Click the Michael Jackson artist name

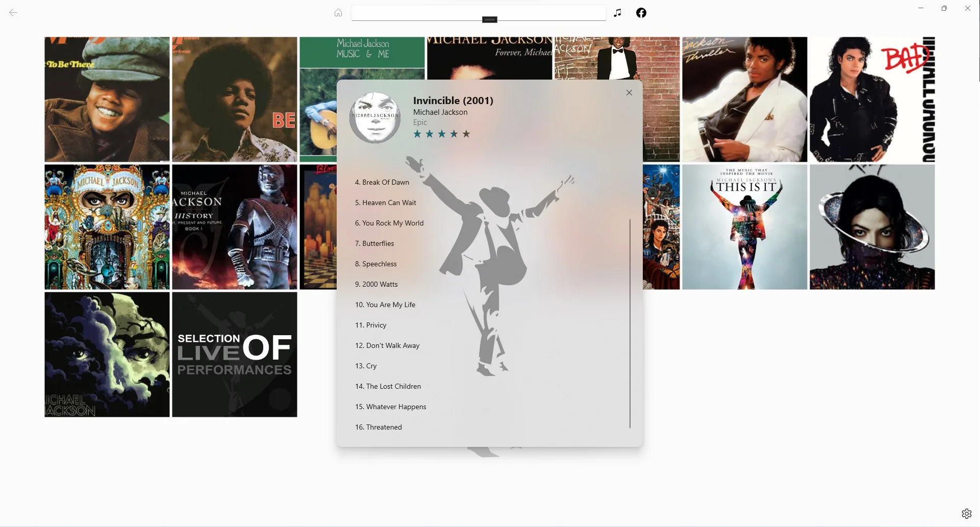[440, 112]
